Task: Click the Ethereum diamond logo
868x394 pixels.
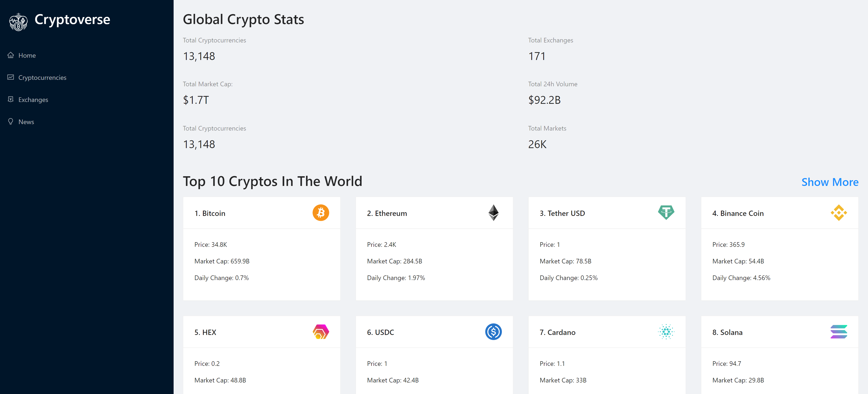Action: coord(493,213)
